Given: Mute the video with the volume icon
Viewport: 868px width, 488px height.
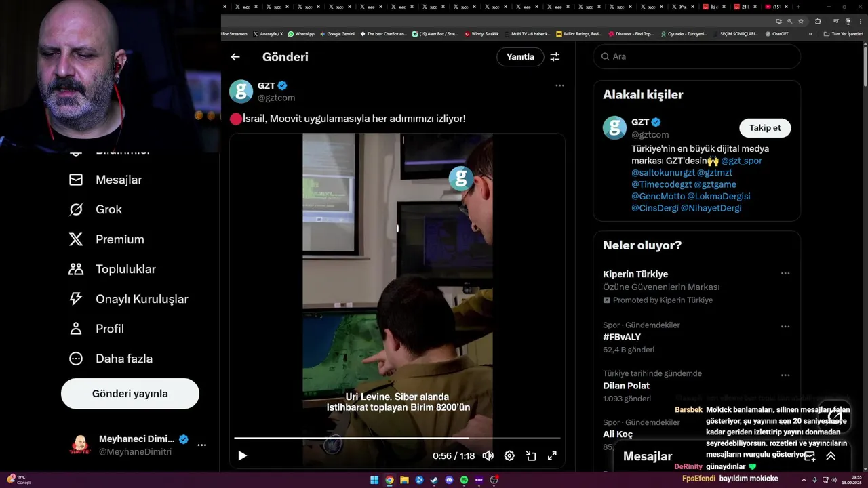Looking at the screenshot, I should pyautogui.click(x=488, y=455).
